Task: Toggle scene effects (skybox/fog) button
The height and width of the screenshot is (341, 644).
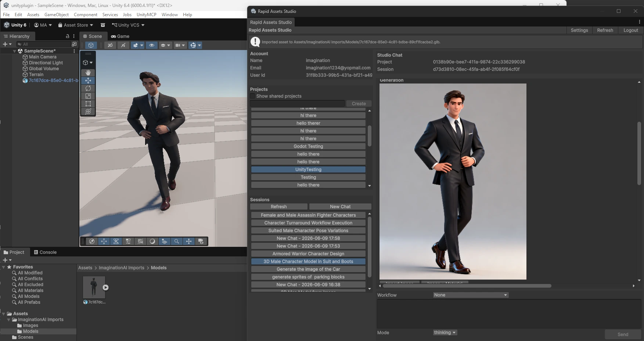Action: 136,45
